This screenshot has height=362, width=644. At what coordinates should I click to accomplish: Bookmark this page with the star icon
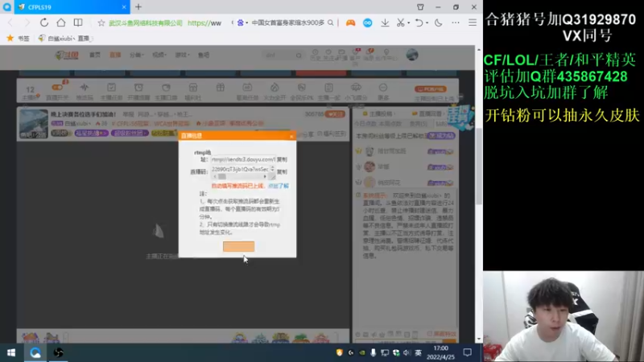[101, 23]
